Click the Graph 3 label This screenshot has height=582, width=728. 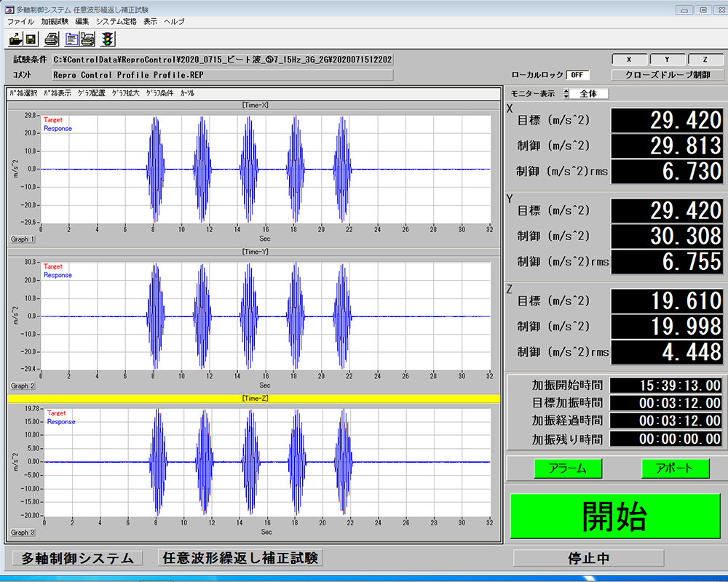[23, 533]
